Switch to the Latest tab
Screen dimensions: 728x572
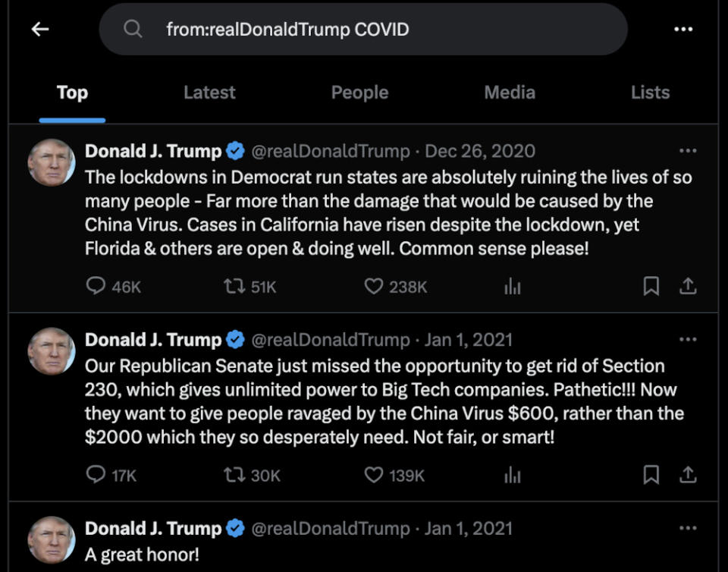coord(209,93)
